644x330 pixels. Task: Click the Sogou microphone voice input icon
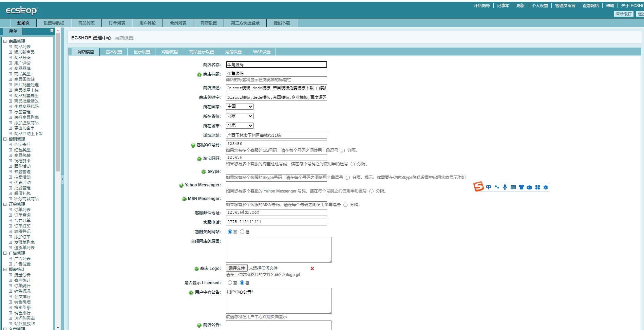tap(505, 187)
